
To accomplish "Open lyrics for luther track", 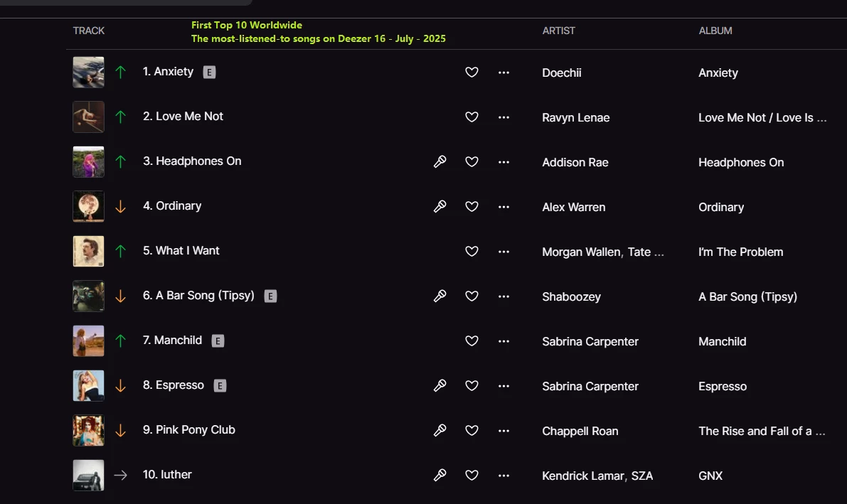I will point(440,475).
